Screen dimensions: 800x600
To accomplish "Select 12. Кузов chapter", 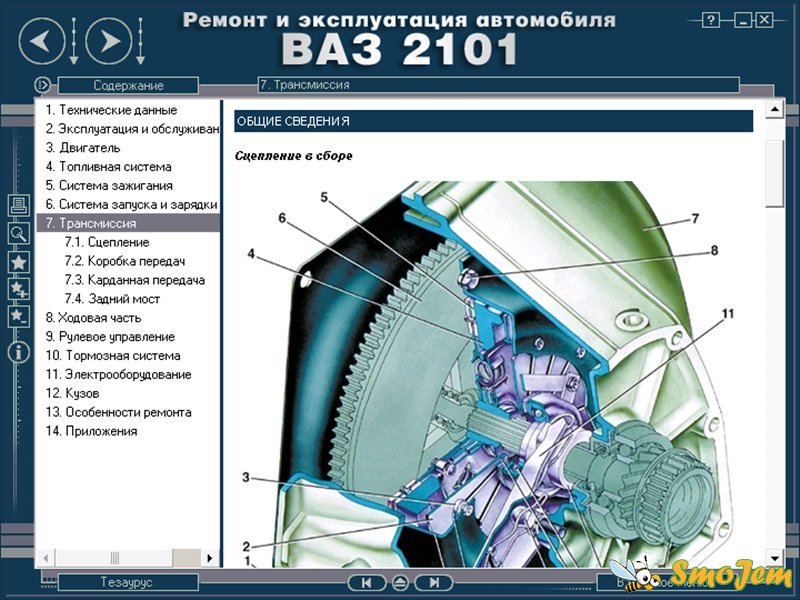I will (72, 393).
